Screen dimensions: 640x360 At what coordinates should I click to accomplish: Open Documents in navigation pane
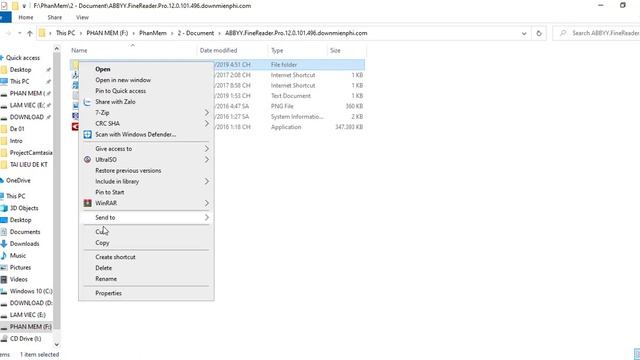click(x=25, y=232)
